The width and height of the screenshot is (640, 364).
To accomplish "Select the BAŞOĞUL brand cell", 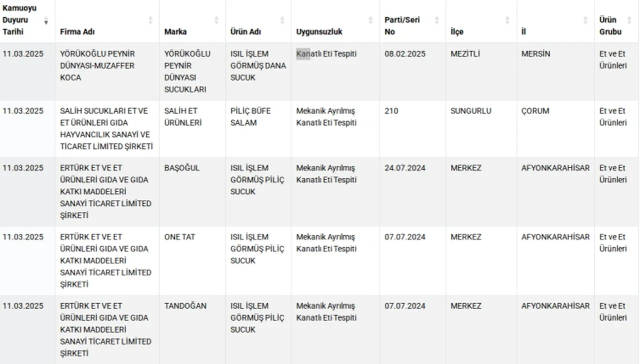I will tap(182, 168).
